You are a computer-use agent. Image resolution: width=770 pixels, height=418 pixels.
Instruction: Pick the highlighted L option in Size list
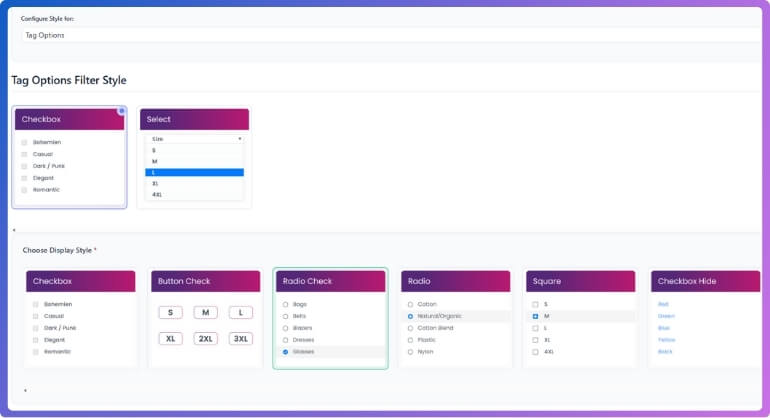tap(195, 172)
